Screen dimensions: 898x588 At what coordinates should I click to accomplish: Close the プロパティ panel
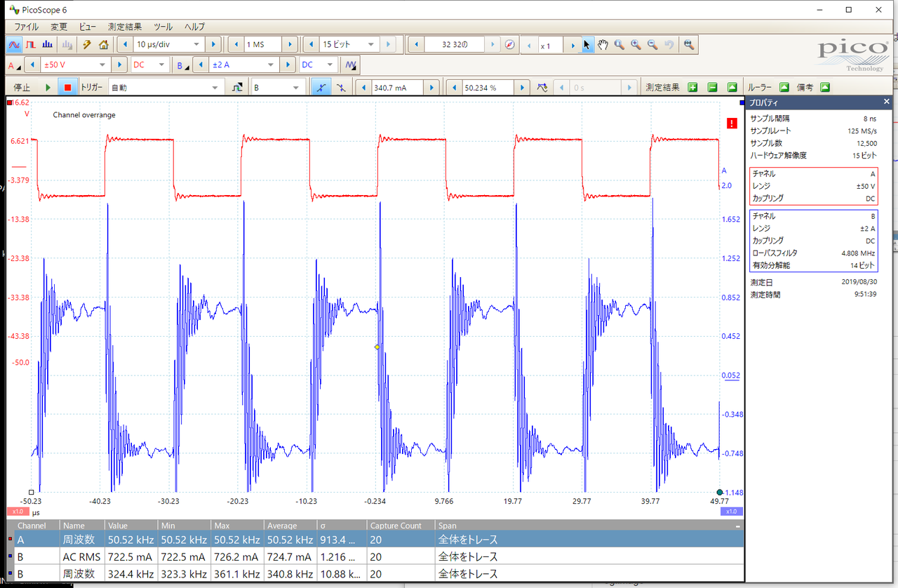click(x=887, y=102)
